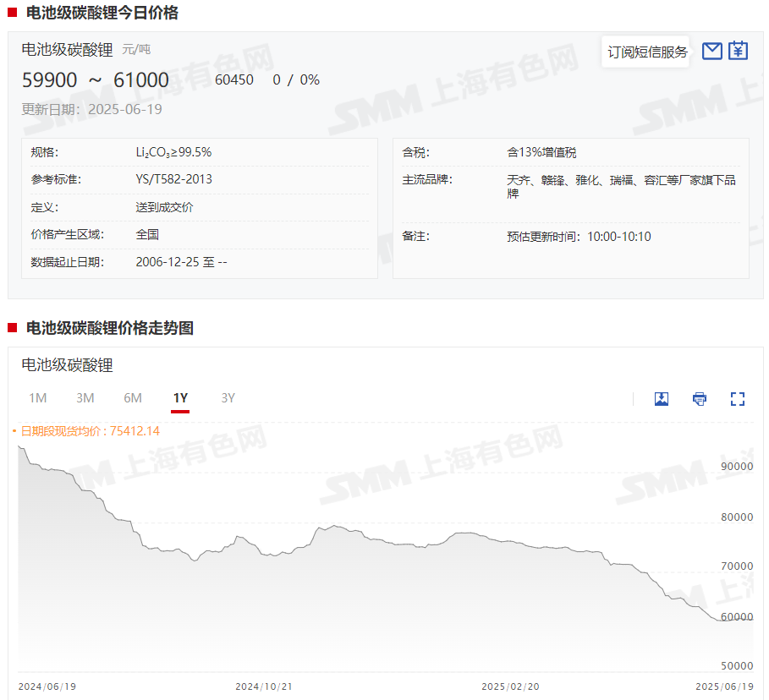
Task: Click the 元/吨 unit label
Action: click(136, 50)
